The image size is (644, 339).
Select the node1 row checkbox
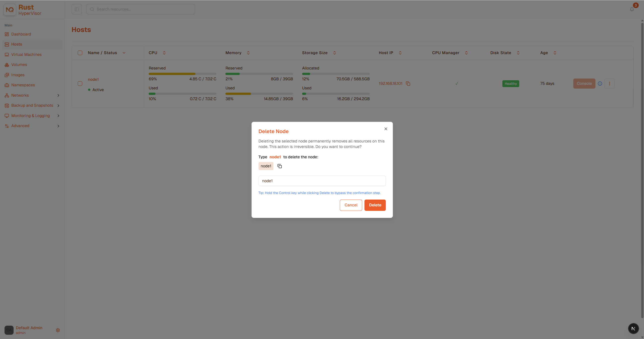pyautogui.click(x=80, y=84)
